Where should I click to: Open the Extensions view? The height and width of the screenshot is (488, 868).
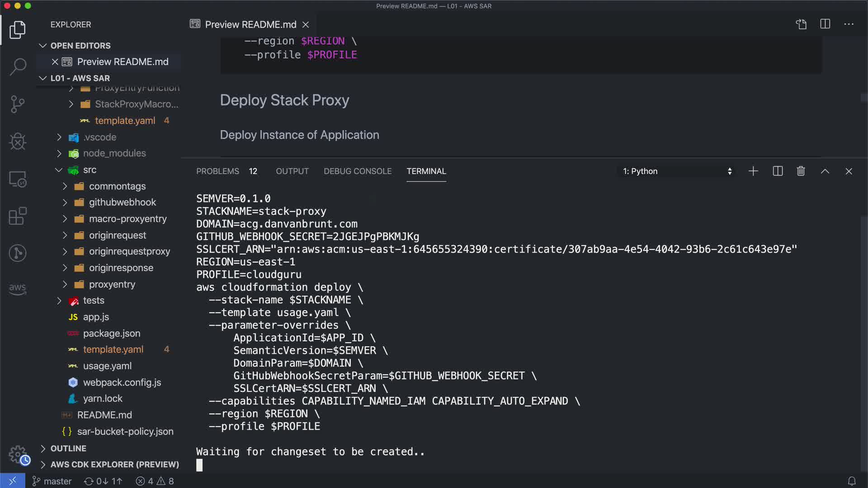point(18,216)
